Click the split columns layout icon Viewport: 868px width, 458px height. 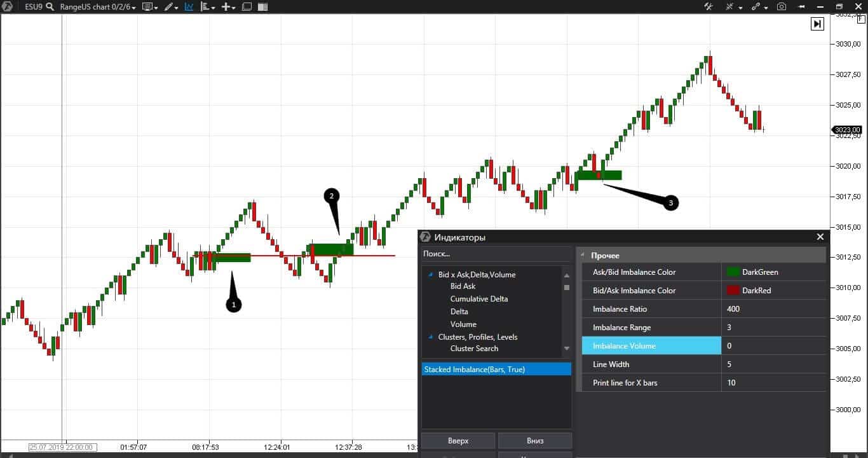tap(262, 7)
